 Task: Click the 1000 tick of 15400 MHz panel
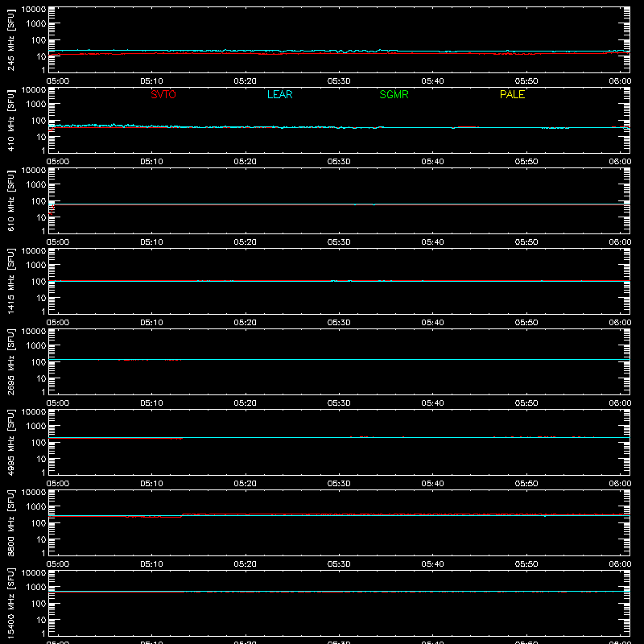pyautogui.click(x=36, y=587)
